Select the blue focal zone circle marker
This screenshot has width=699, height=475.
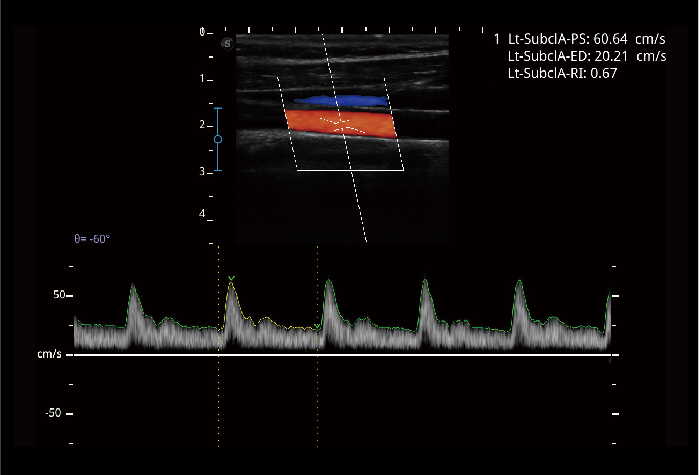pyautogui.click(x=218, y=139)
